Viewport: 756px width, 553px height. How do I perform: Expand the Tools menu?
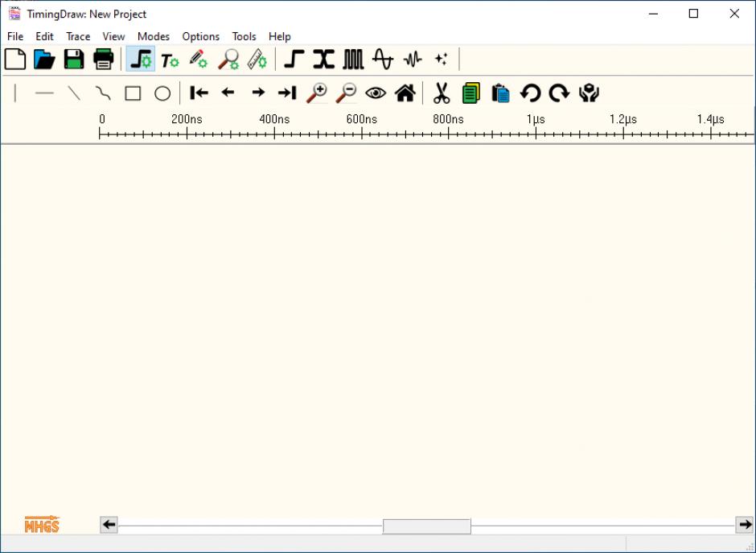(x=244, y=36)
